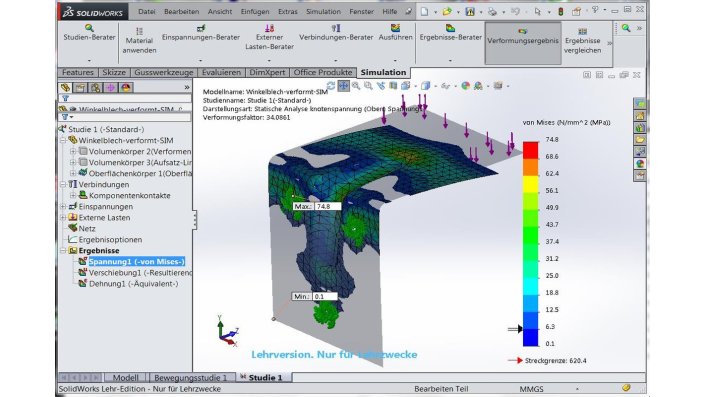Screen dimensions: 705x397
Task: Expand Volumenkörper 2 tree node
Action: [73, 152]
